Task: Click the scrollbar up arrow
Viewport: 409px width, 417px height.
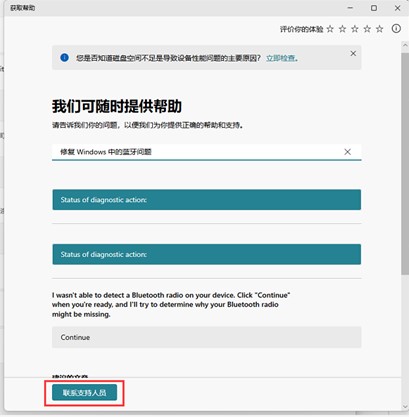Action: (x=405, y=45)
